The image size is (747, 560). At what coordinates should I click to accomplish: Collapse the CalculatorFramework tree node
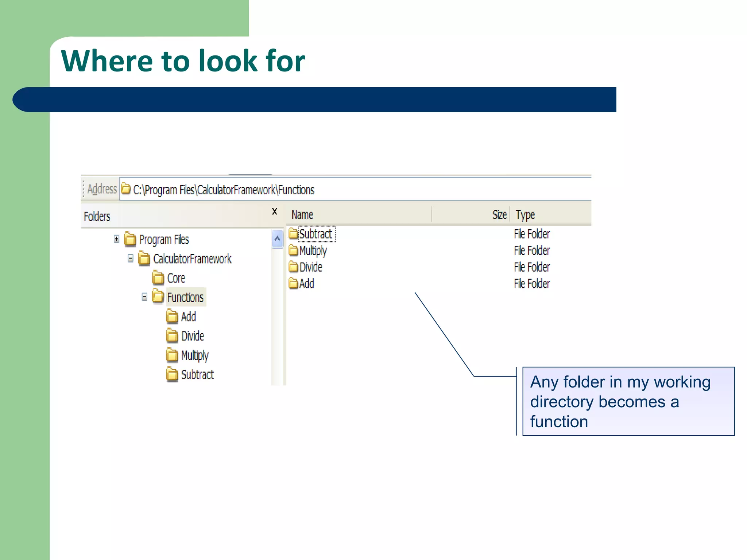click(130, 258)
